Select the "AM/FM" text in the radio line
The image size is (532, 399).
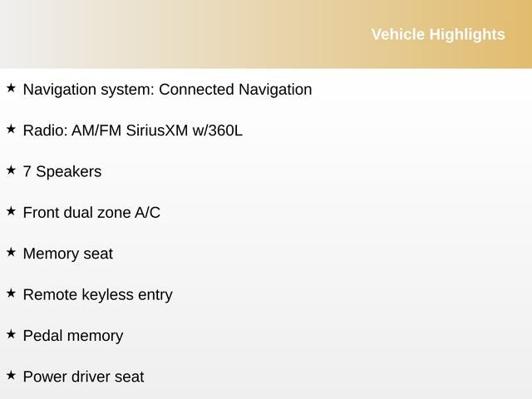tap(93, 131)
